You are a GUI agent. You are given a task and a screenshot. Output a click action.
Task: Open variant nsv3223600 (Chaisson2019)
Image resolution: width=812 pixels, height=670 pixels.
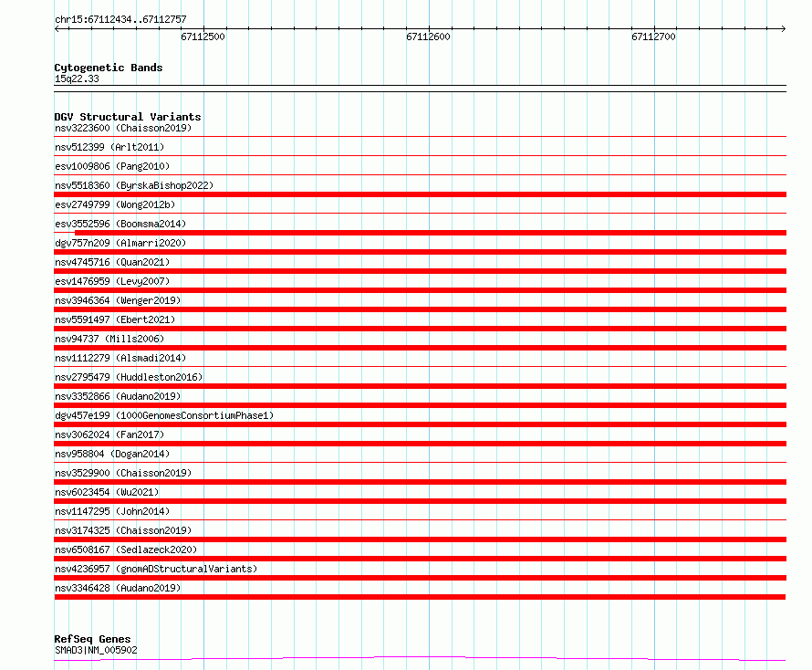(x=123, y=128)
